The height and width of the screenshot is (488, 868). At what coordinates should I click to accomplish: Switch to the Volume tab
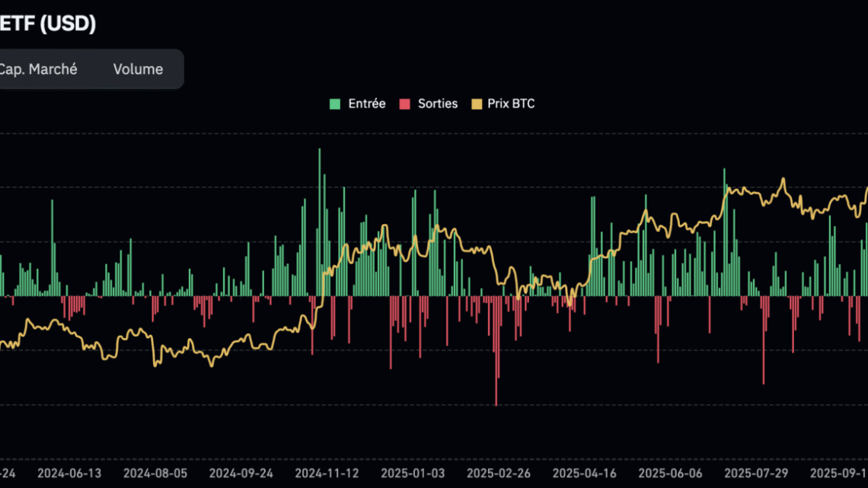(138, 69)
